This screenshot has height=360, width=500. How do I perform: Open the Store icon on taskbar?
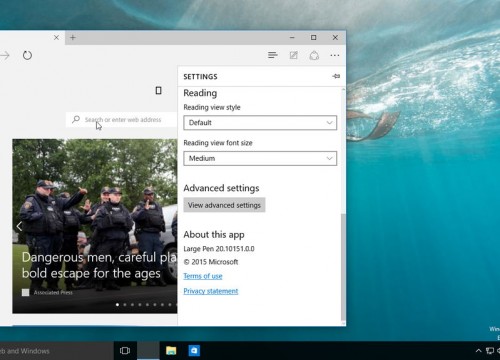(194, 350)
